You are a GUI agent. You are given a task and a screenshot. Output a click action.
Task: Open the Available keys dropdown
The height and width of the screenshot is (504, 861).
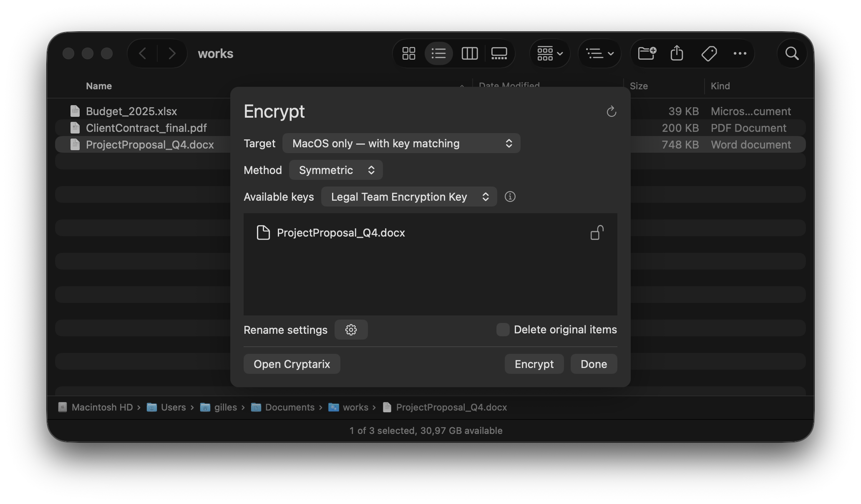click(409, 197)
